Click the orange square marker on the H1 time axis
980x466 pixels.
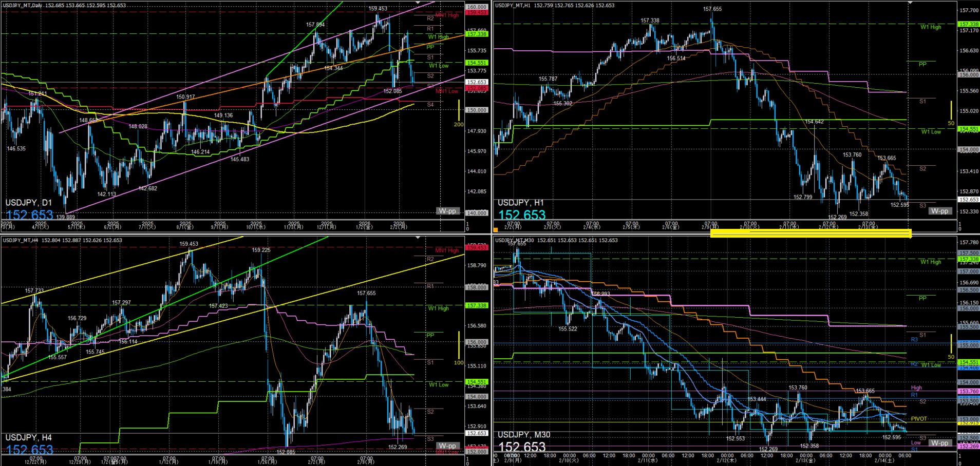click(x=496, y=230)
